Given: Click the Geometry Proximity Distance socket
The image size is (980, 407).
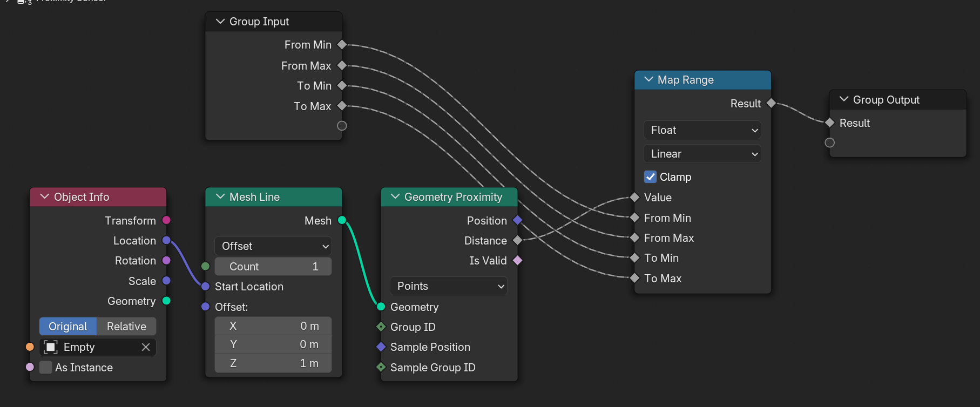Looking at the screenshot, I should click(517, 240).
